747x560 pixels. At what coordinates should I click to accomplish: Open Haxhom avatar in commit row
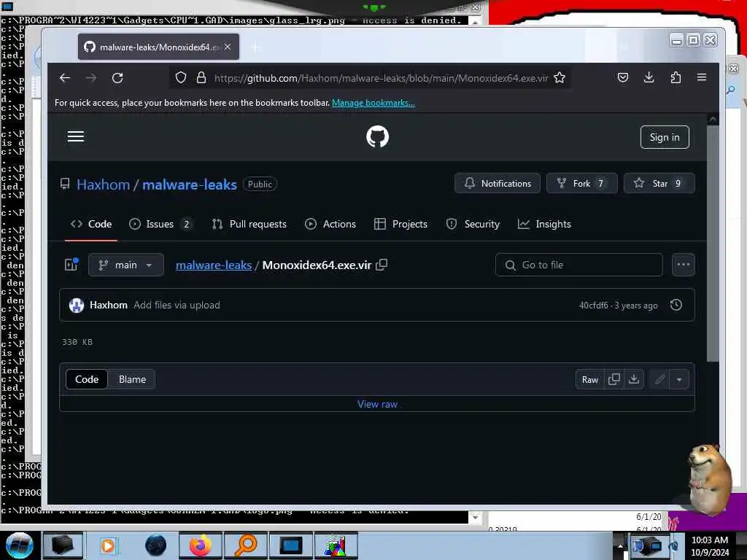[x=76, y=306]
